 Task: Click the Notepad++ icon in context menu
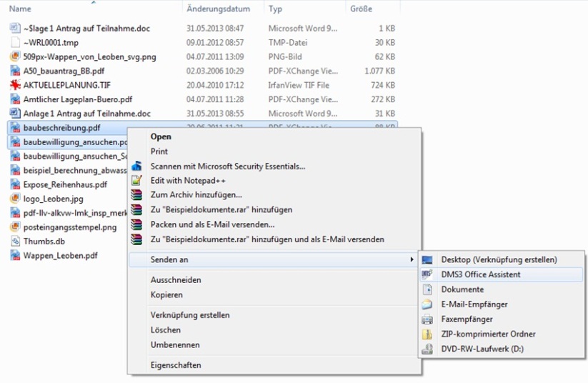[x=137, y=181]
